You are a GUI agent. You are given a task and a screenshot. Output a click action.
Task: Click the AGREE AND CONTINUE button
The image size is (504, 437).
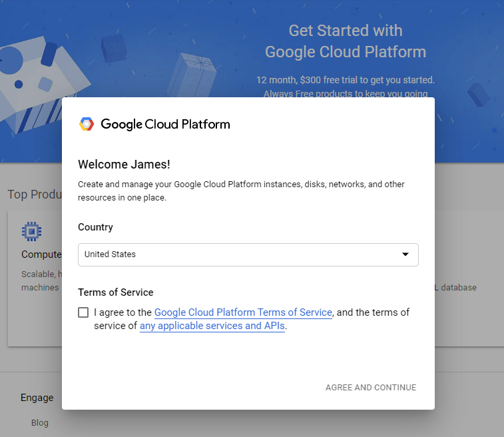click(371, 388)
